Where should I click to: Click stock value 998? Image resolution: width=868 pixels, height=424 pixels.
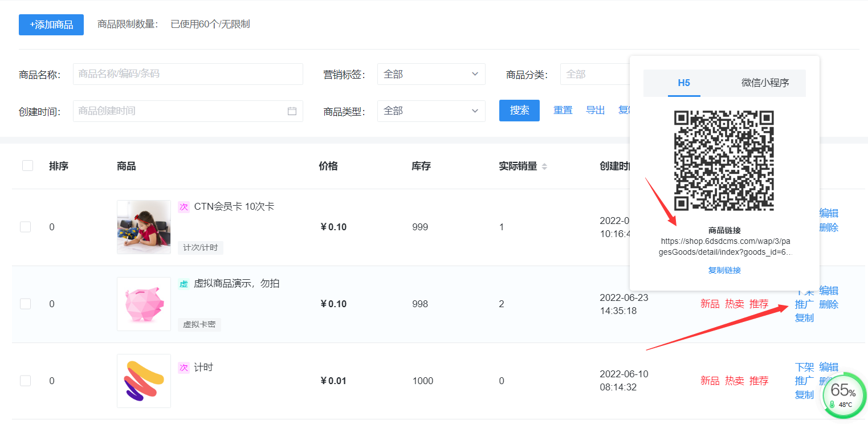tap(420, 304)
